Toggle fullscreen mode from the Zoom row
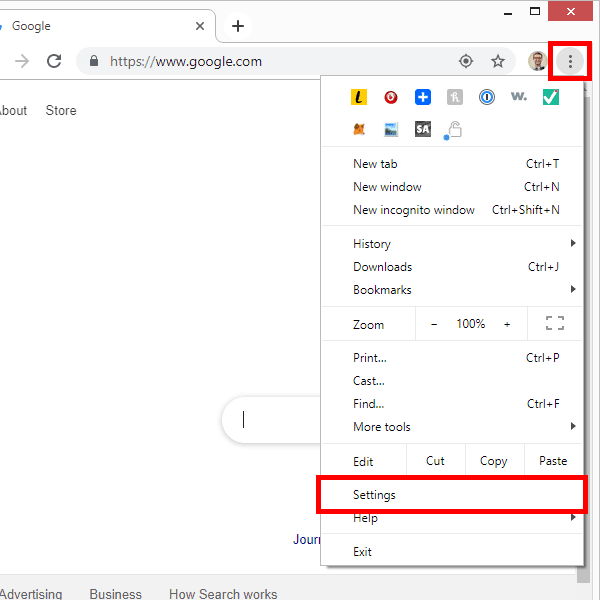 [554, 323]
